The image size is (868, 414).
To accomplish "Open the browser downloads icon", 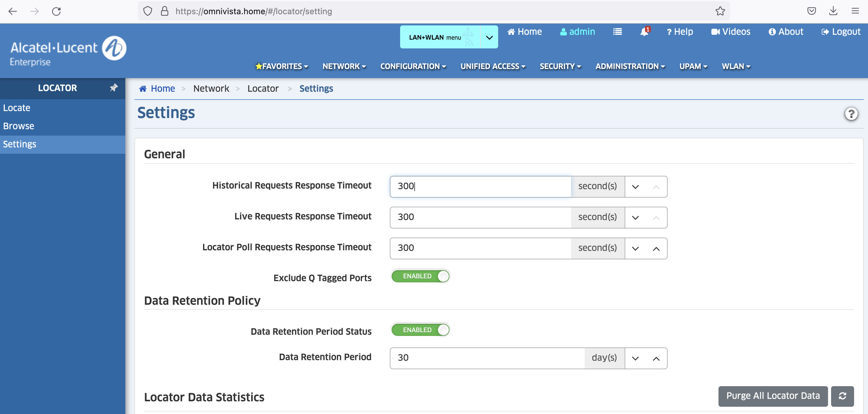I will pyautogui.click(x=833, y=11).
